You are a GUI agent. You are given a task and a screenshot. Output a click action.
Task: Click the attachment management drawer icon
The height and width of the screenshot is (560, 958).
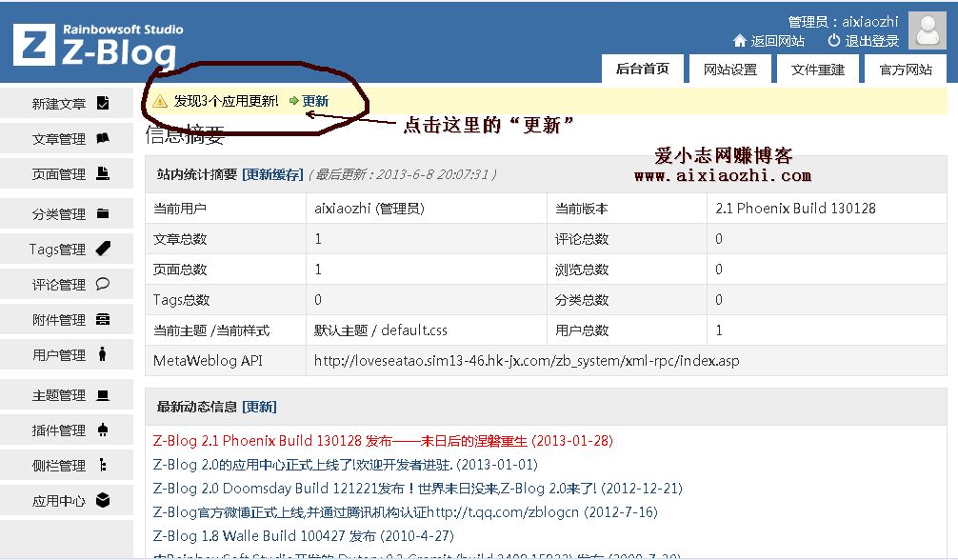pyautogui.click(x=103, y=319)
